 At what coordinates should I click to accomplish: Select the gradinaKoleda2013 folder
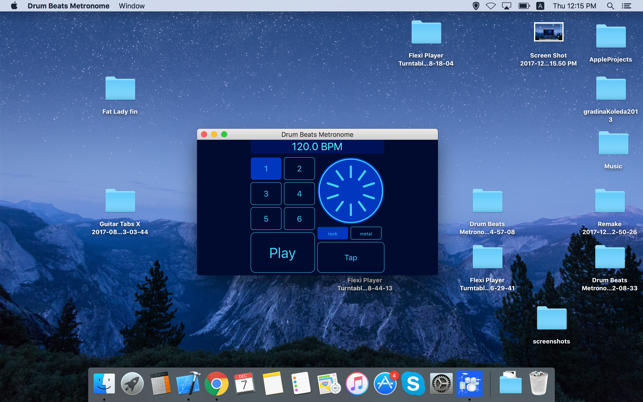coord(611,88)
